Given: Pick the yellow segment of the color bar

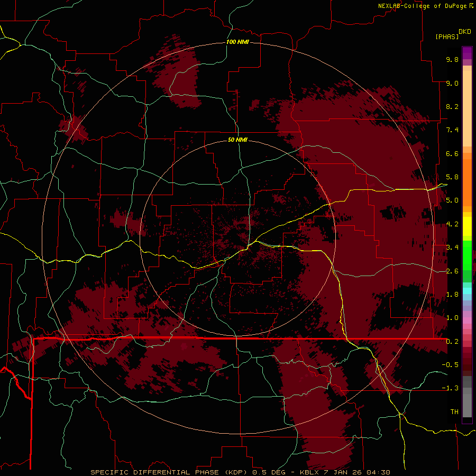Looking at the screenshot, I should pyautogui.click(x=467, y=226).
